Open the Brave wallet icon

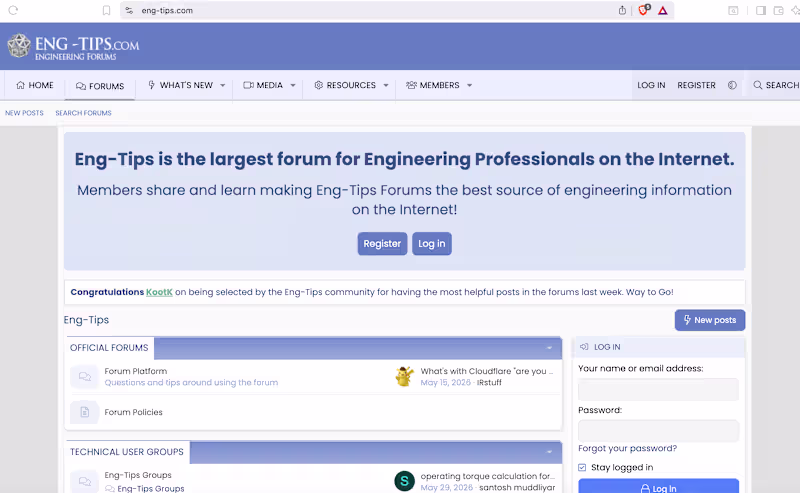click(x=778, y=10)
